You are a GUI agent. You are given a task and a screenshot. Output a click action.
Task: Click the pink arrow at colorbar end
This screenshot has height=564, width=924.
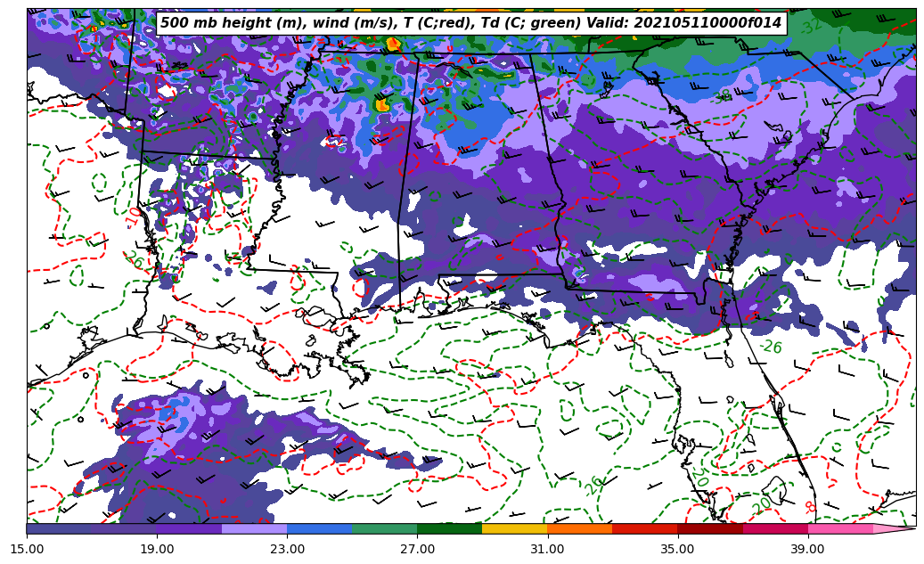[894, 528]
